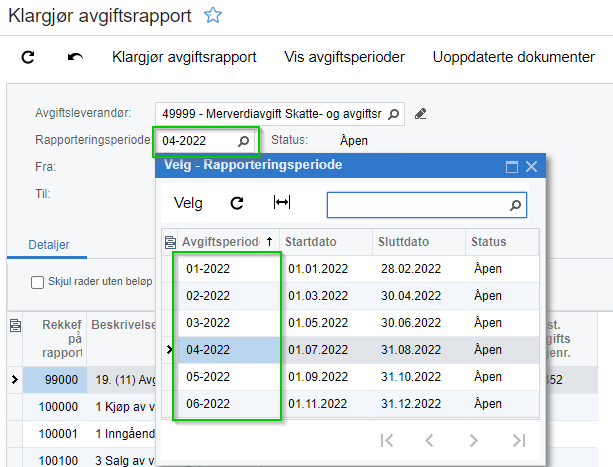Maximize the Velg - Rapporteringsperiode dialog

pyautogui.click(x=512, y=167)
